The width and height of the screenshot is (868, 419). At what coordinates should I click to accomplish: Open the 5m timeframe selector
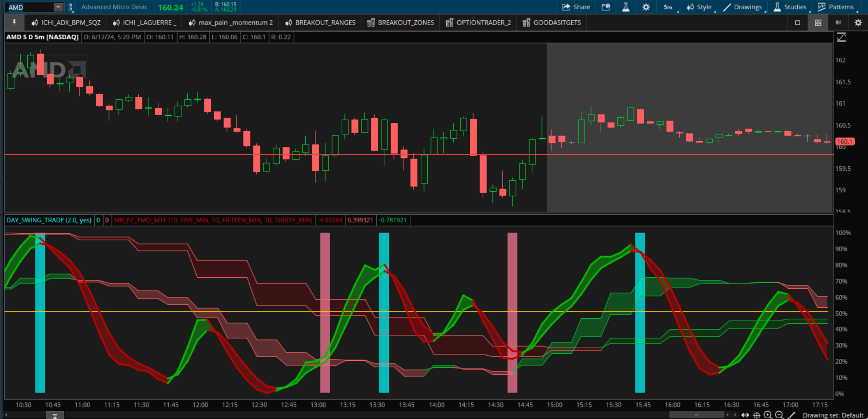coord(668,7)
